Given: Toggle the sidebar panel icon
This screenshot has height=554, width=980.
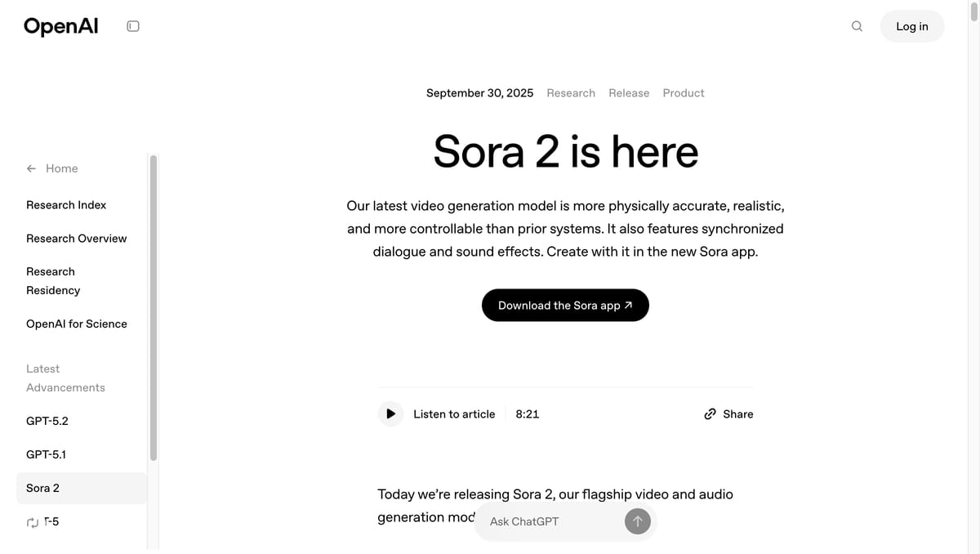Looking at the screenshot, I should click(133, 26).
